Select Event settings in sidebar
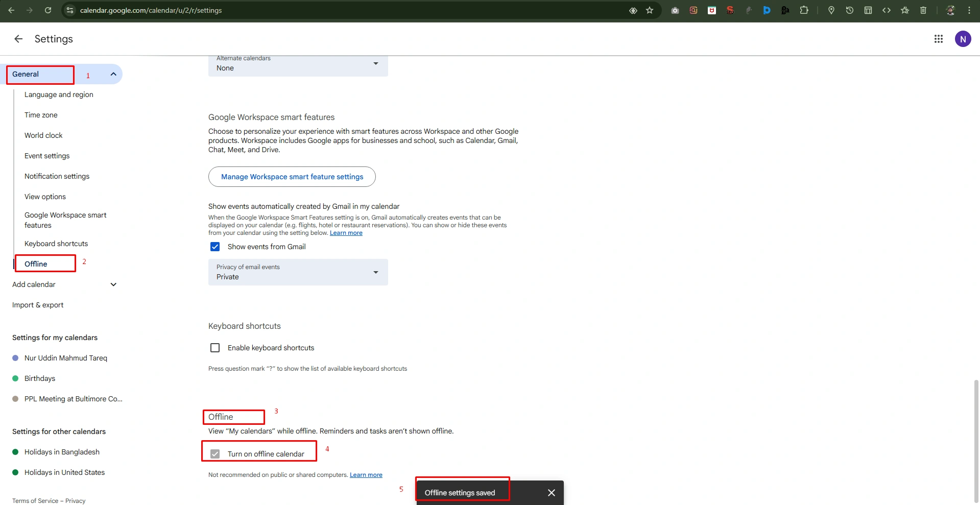Image resolution: width=980 pixels, height=505 pixels. pyautogui.click(x=47, y=156)
